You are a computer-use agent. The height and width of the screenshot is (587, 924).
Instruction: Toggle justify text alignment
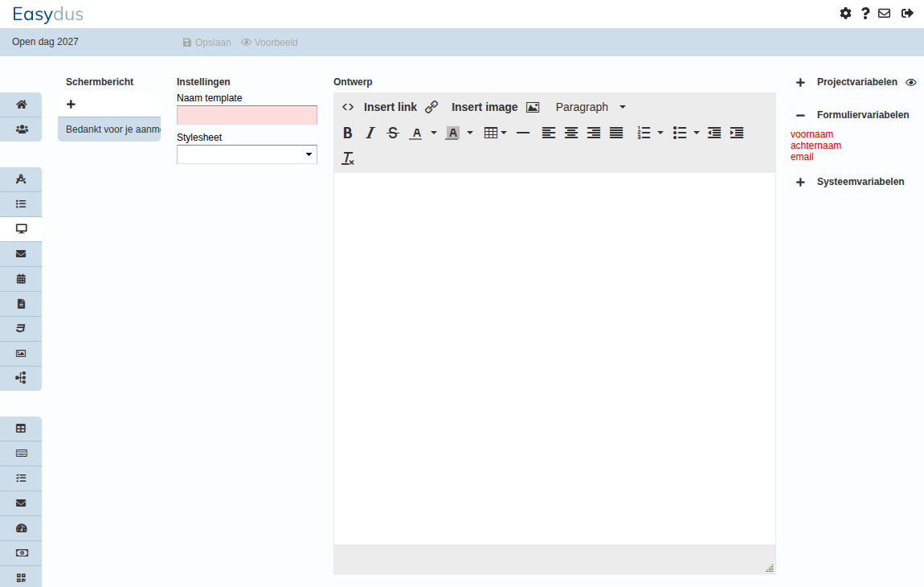pyautogui.click(x=616, y=133)
